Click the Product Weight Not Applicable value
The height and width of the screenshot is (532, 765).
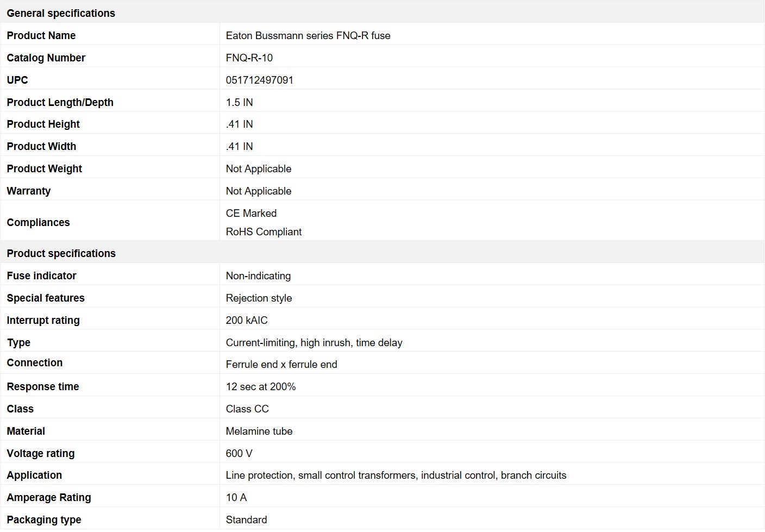click(258, 168)
